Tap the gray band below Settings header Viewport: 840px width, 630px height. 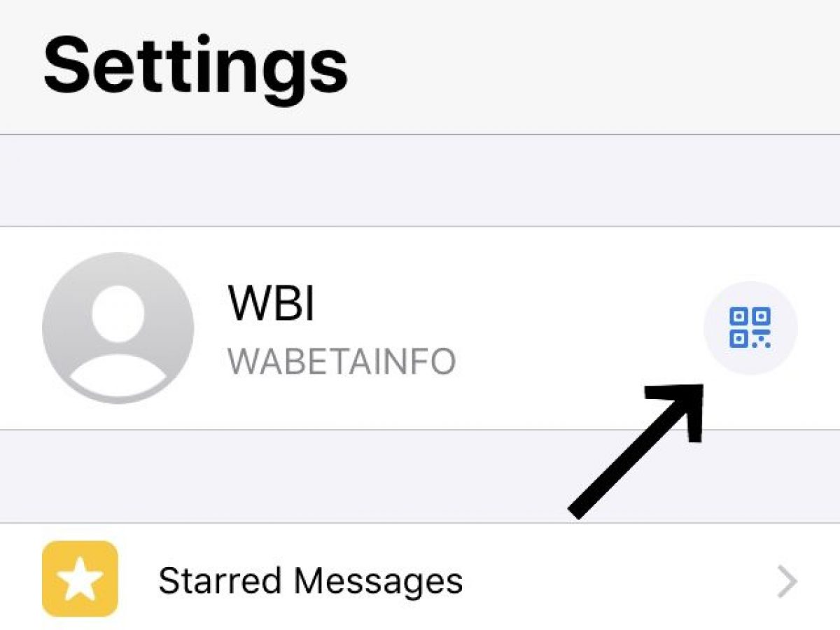pyautogui.click(x=420, y=181)
